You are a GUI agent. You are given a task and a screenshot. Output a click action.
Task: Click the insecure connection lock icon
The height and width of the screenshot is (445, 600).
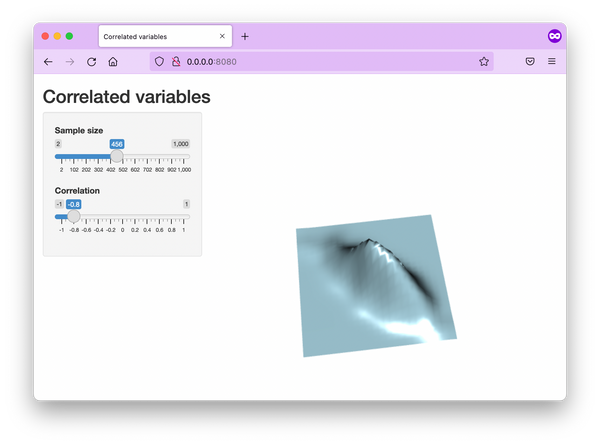pyautogui.click(x=176, y=62)
